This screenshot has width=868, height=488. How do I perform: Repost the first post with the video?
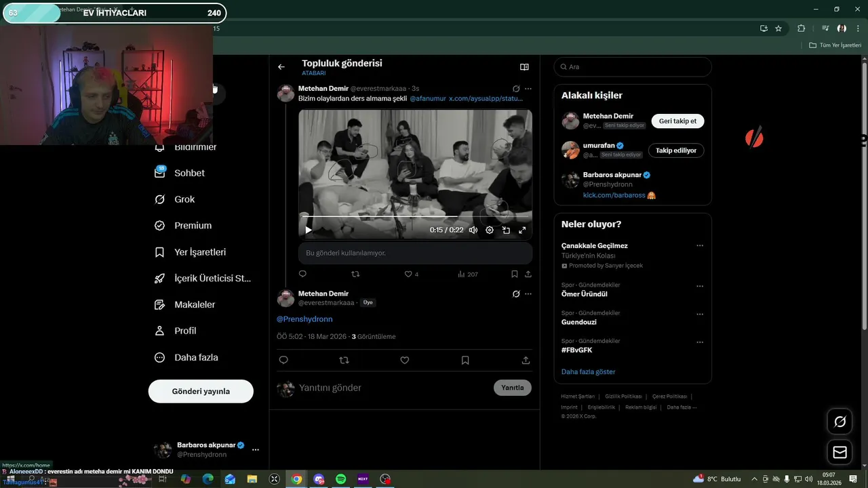click(x=355, y=274)
